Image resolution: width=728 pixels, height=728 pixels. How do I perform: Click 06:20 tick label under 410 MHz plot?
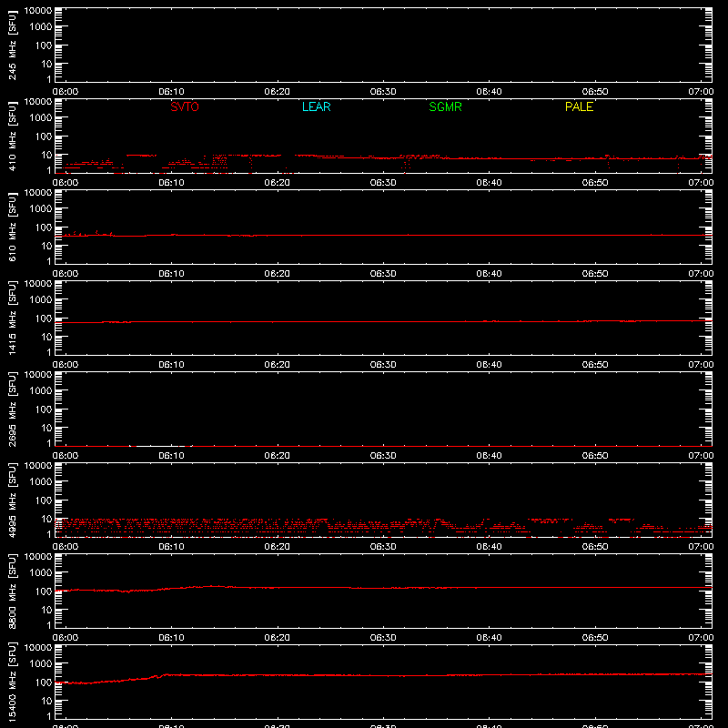pyautogui.click(x=278, y=183)
